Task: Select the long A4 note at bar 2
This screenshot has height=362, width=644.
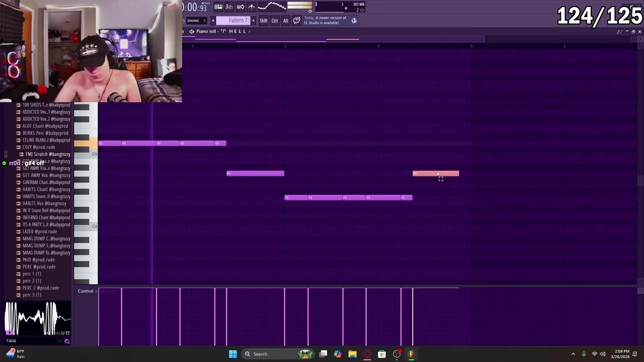Action: pos(256,173)
